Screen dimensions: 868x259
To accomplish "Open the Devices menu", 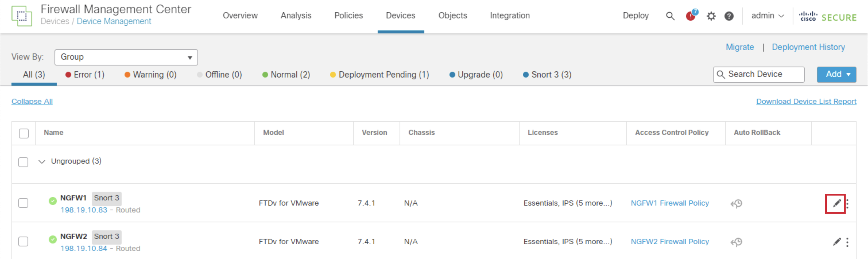I will pos(400,16).
